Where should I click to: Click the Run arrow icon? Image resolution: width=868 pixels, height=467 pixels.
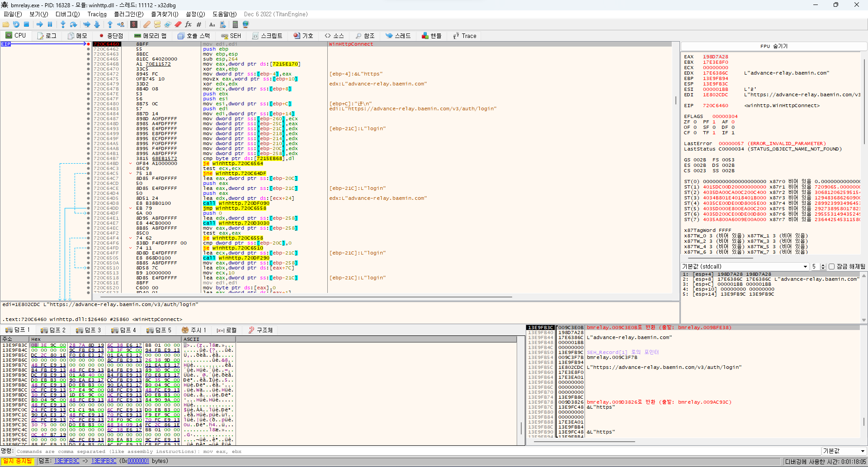coord(40,24)
